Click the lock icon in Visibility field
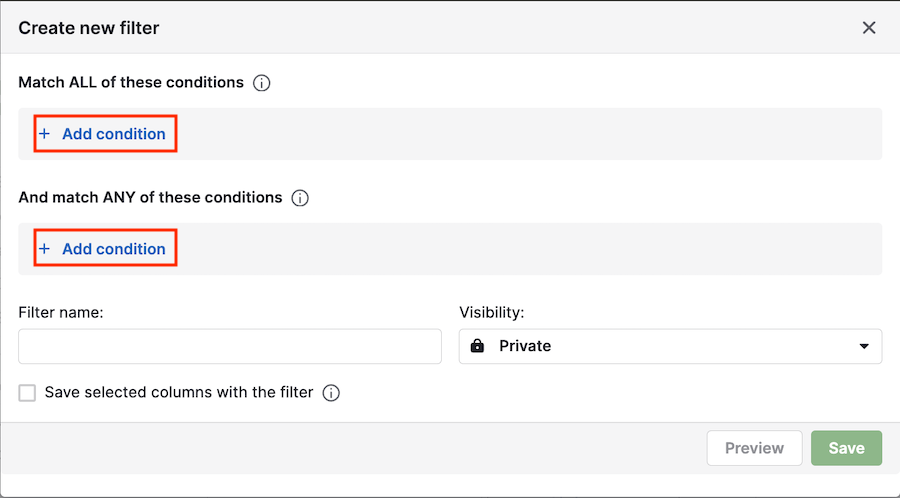The image size is (900, 498). click(x=477, y=346)
